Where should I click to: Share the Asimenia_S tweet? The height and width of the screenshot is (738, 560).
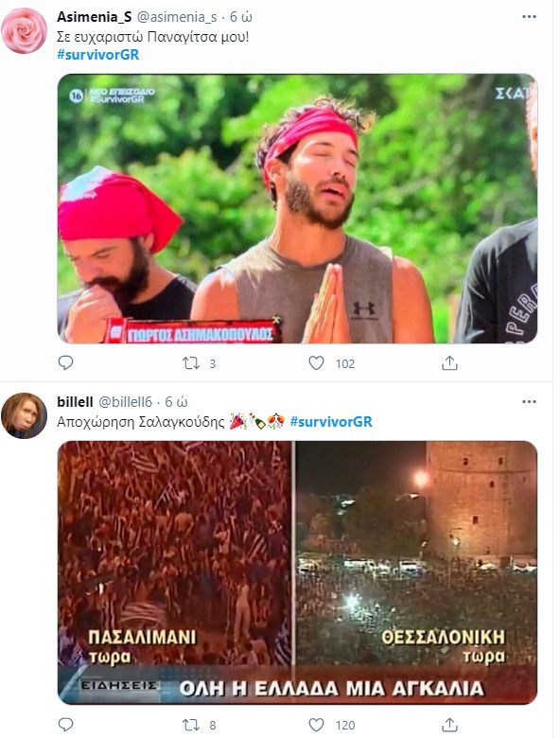tap(449, 363)
